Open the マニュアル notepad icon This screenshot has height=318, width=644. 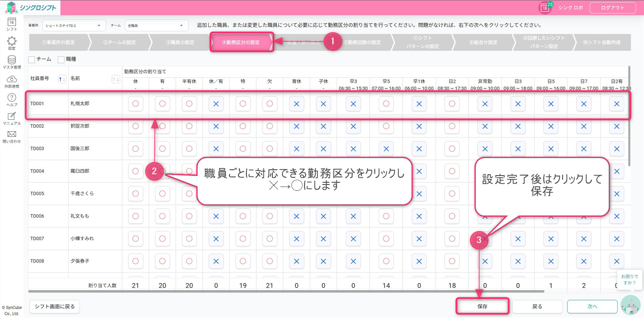tap(12, 116)
